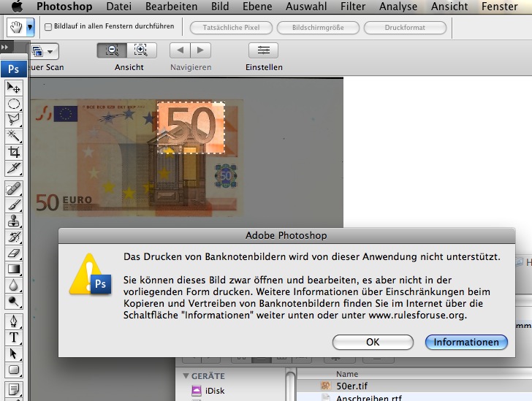
Task: Open the Datei menu
Action: tap(118, 7)
